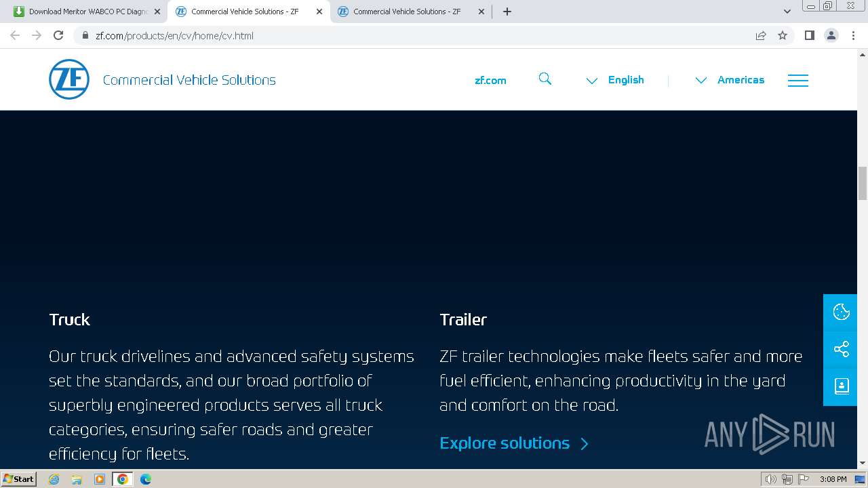
Task: View site information padlock icon
Action: [85, 35]
